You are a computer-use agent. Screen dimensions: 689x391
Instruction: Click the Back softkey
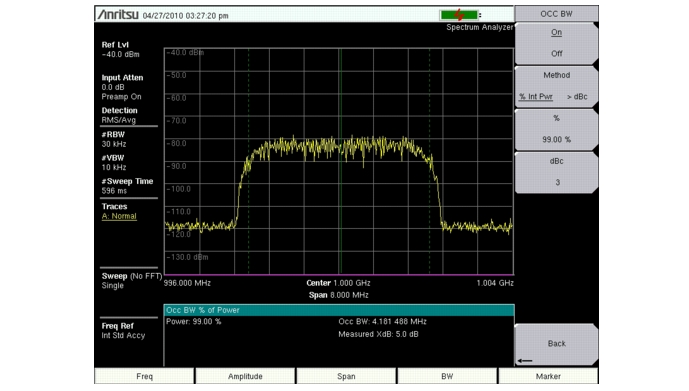[x=556, y=344]
